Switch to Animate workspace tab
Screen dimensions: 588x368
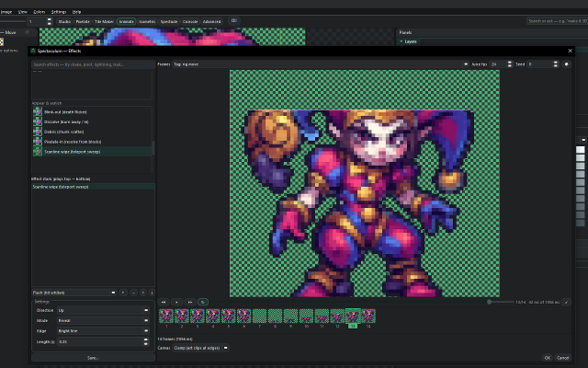point(127,21)
